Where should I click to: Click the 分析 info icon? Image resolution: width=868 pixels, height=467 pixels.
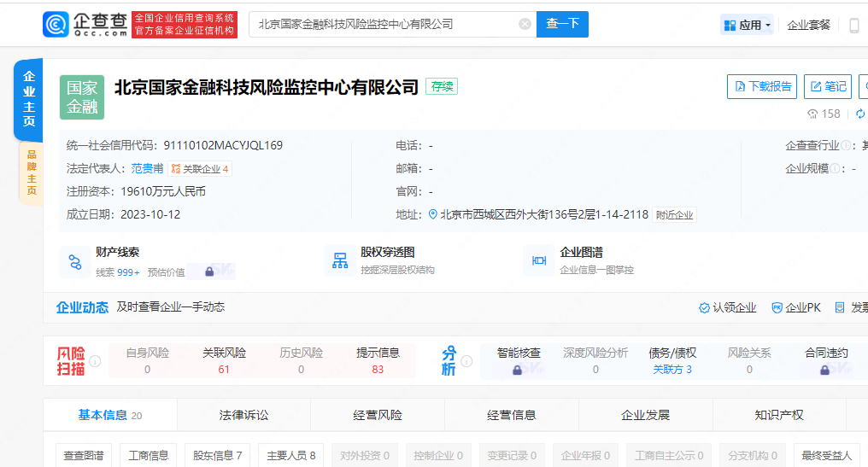click(466, 361)
